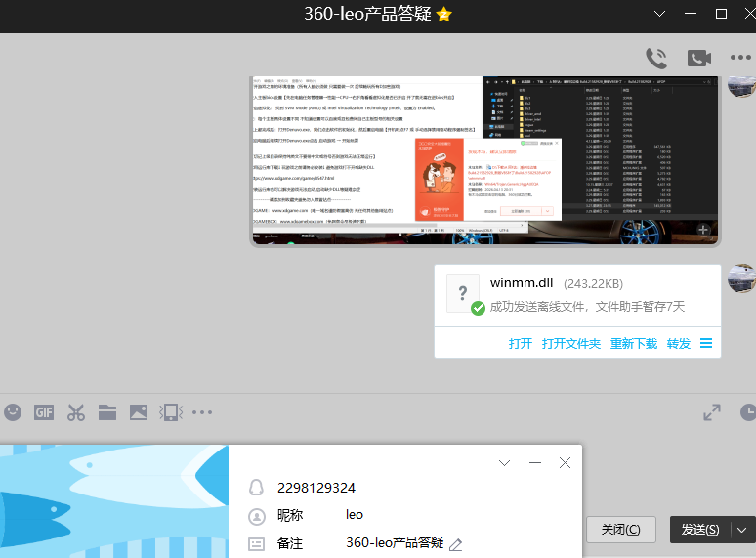Expand more tools in the input toolbar
The image size is (756, 558).
pos(202,412)
